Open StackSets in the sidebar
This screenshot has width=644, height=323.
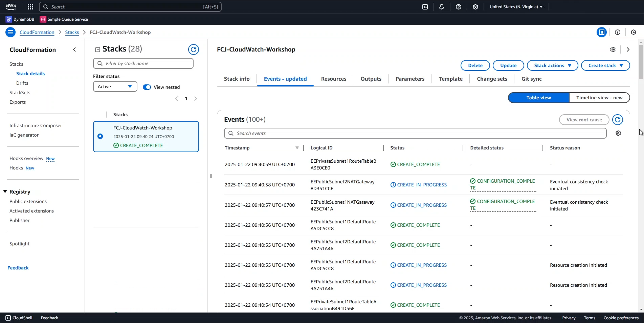20,93
